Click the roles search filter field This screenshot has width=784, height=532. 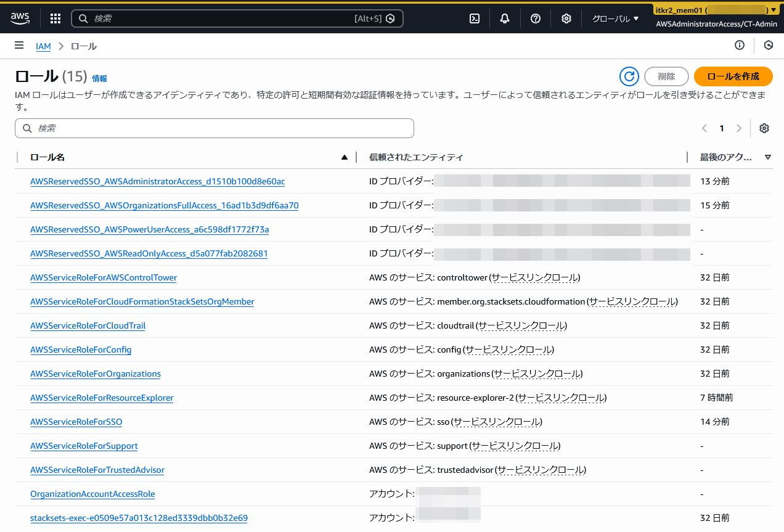point(214,128)
